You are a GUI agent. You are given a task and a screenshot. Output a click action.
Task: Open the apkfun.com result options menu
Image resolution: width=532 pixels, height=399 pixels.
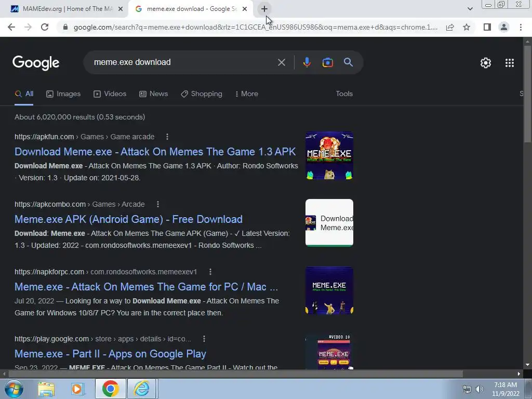point(167,137)
